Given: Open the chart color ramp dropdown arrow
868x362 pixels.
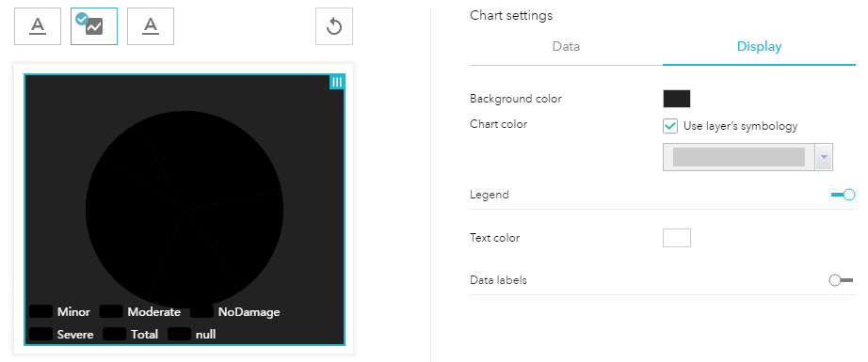Looking at the screenshot, I should pyautogui.click(x=824, y=157).
